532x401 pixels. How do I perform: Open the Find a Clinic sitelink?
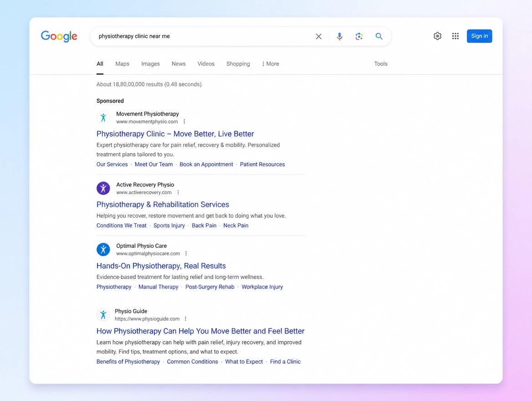coord(285,362)
